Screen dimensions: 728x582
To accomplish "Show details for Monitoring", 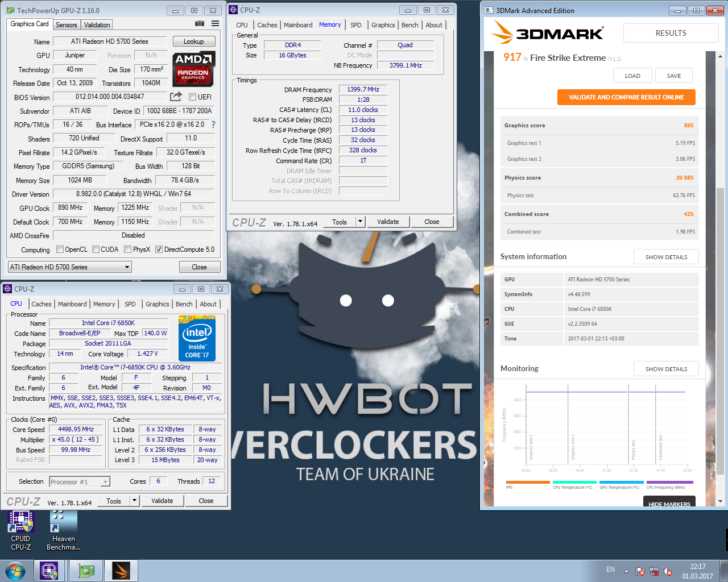I will (666, 369).
